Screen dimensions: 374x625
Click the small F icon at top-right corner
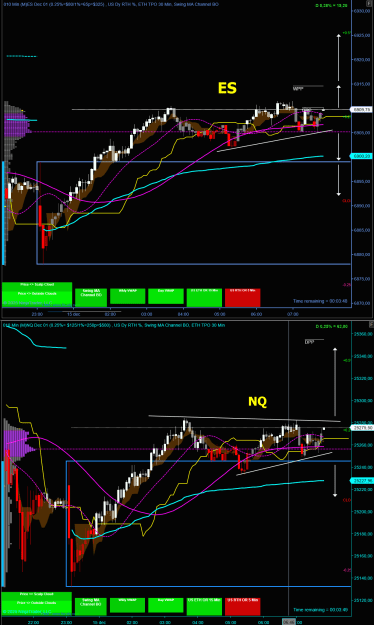point(368,4)
